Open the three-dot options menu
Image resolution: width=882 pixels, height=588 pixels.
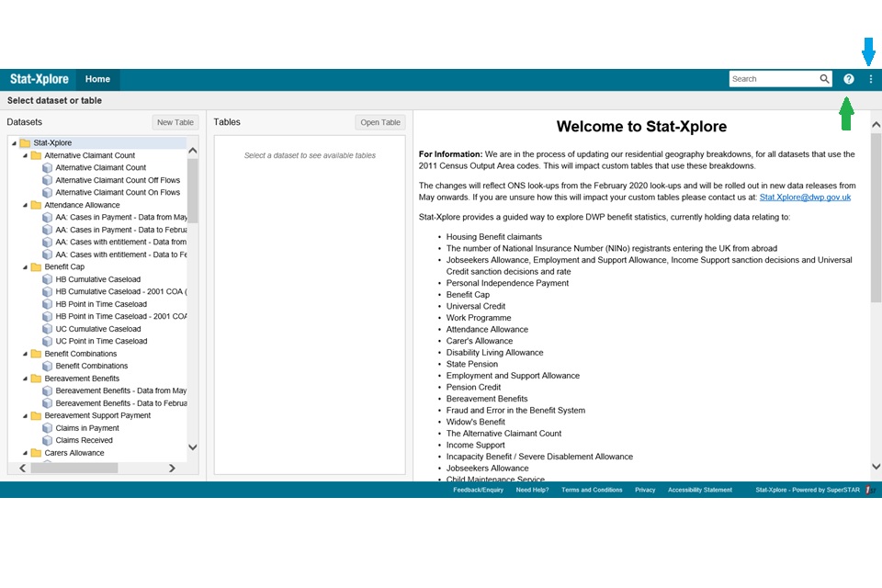point(871,79)
